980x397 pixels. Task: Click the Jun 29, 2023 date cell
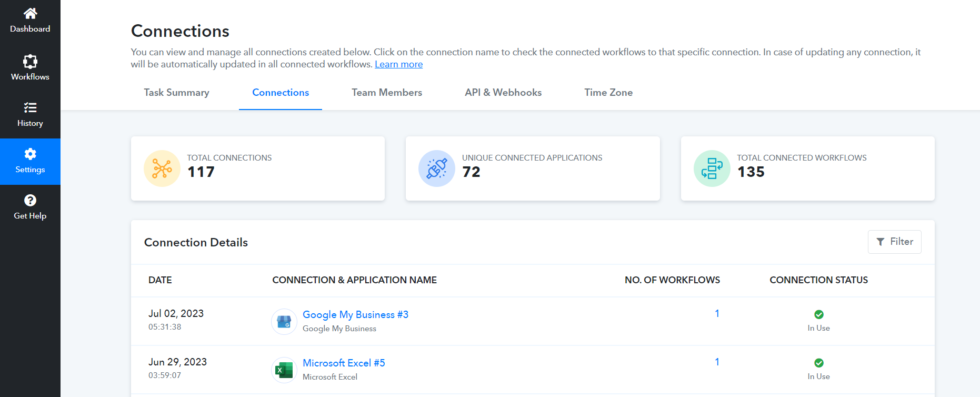pos(177,362)
